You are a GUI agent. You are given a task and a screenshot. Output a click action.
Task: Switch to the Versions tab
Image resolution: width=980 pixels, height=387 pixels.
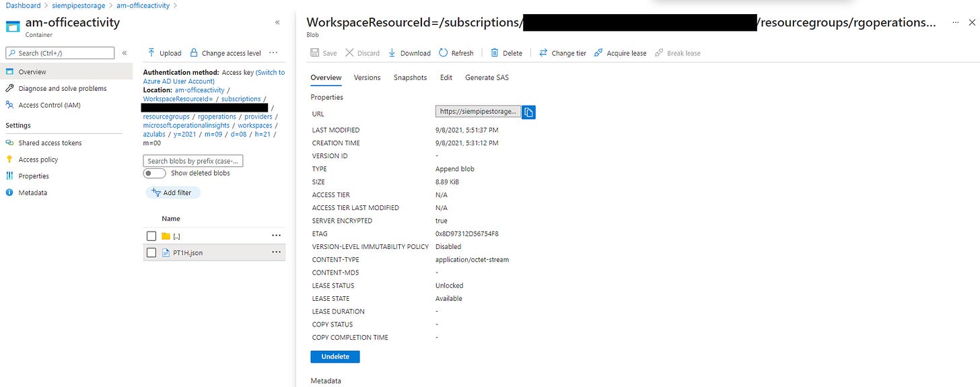pos(367,77)
